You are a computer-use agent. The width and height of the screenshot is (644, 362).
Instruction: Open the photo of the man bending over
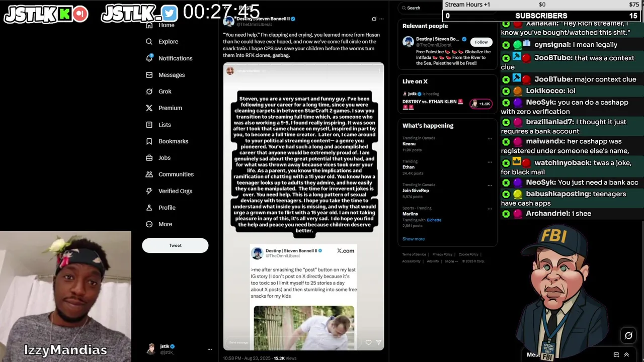304,327
